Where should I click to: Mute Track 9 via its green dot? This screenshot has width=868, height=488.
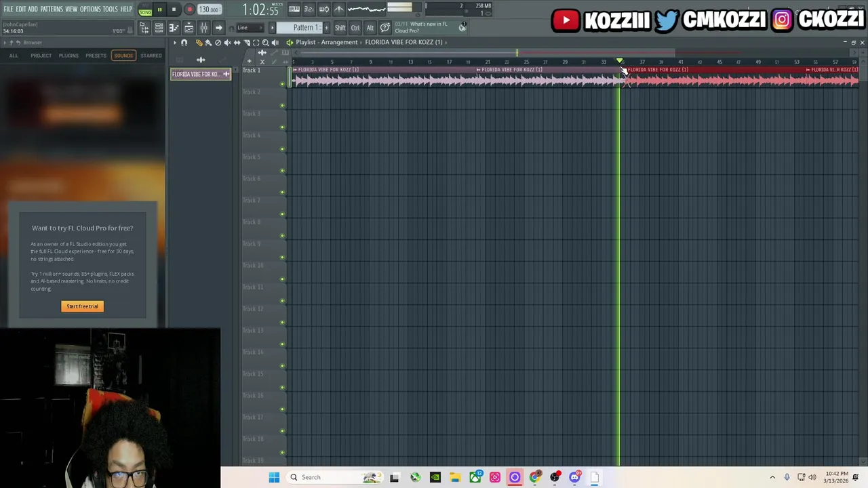point(283,258)
